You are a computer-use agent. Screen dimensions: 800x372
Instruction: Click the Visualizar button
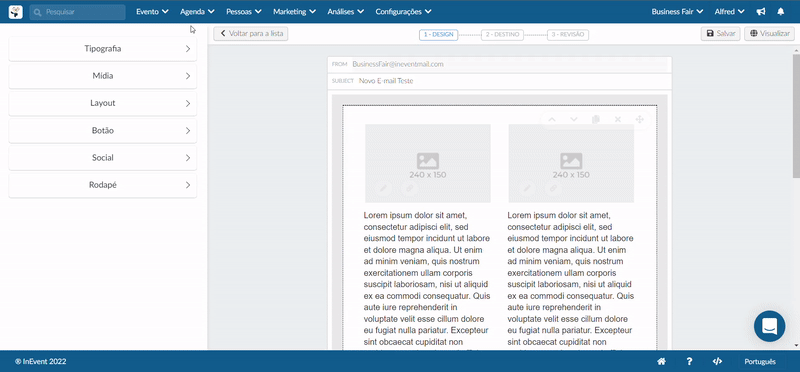[769, 34]
